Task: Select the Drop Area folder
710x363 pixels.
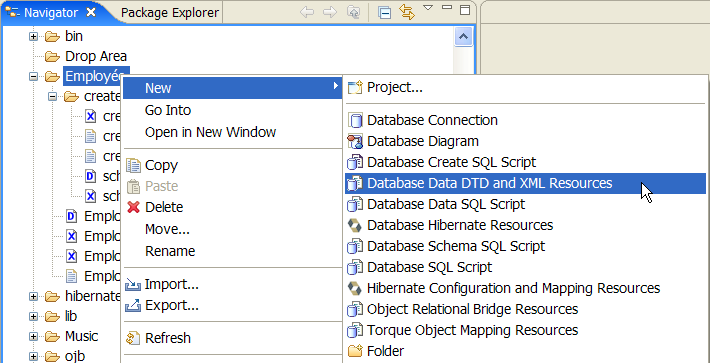Action: 96,57
